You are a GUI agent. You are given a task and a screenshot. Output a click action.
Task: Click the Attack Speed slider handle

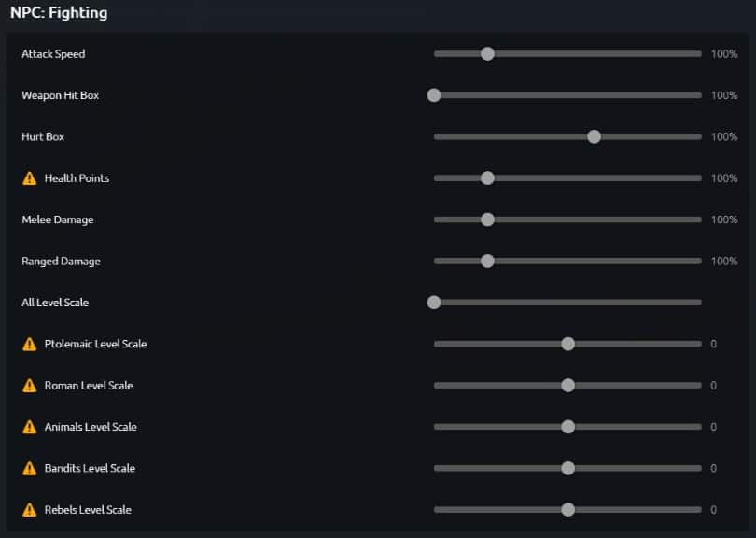[x=487, y=54]
